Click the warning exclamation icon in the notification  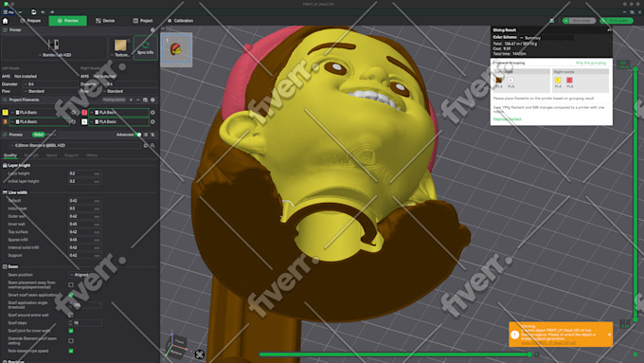[x=514, y=335]
